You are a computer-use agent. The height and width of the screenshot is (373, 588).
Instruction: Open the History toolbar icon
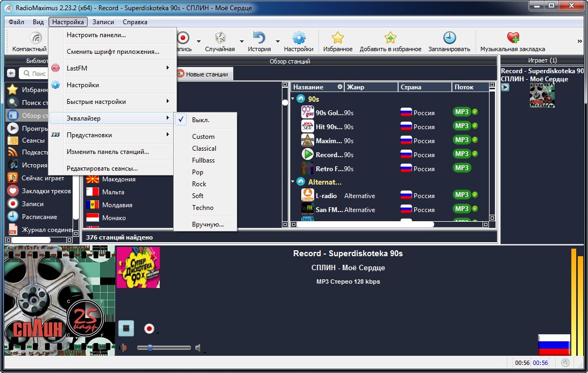(259, 38)
